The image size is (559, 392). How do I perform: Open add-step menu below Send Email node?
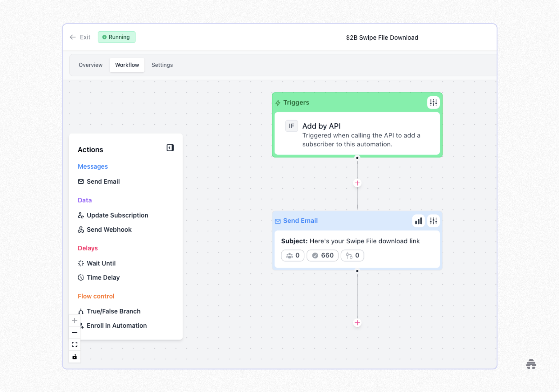(357, 323)
